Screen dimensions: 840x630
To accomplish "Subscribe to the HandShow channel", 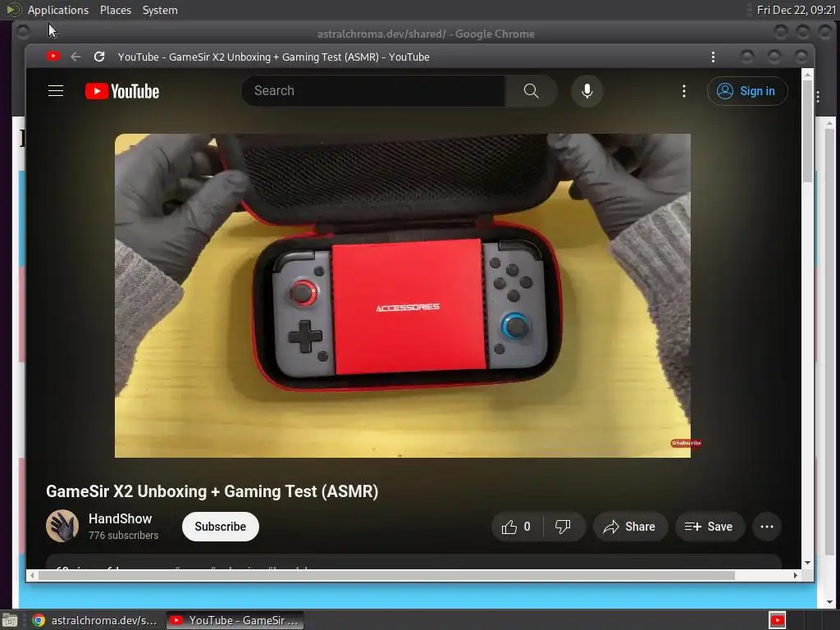I will tap(220, 527).
